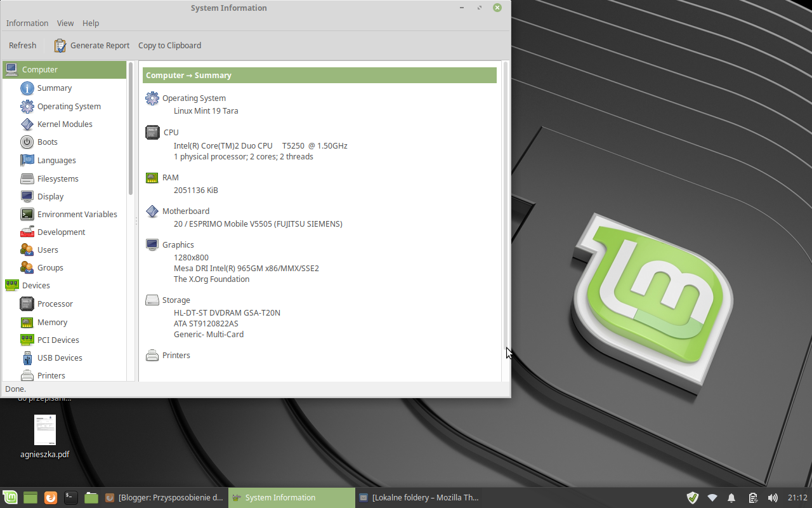The width and height of the screenshot is (812, 508).
Task: Click the PCI Devices card icon
Action: point(27,340)
